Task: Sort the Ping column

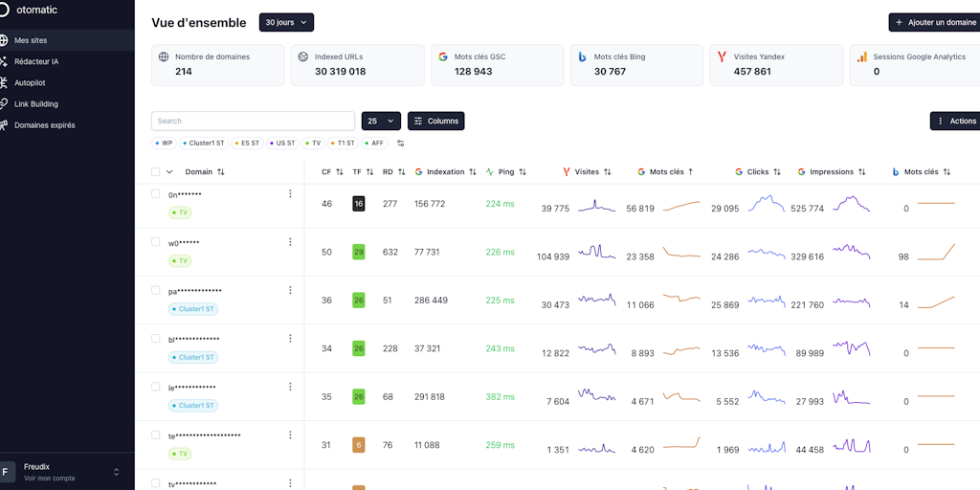Action: click(x=523, y=172)
